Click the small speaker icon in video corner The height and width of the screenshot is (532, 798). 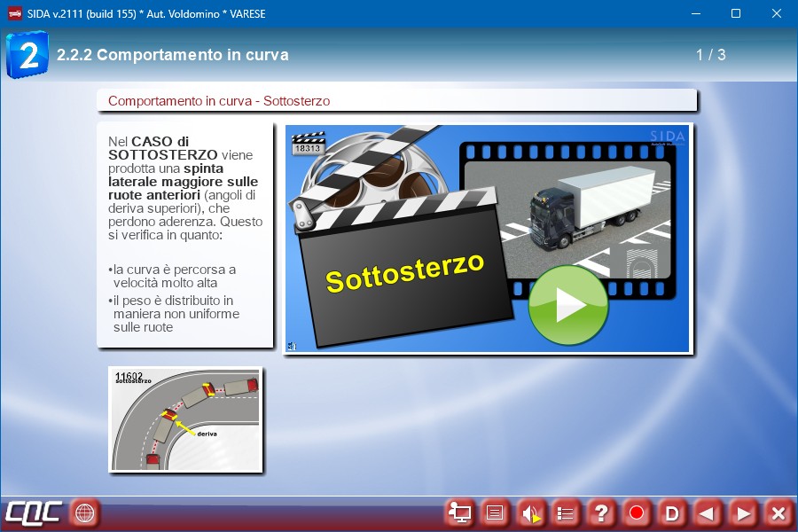[x=293, y=346]
